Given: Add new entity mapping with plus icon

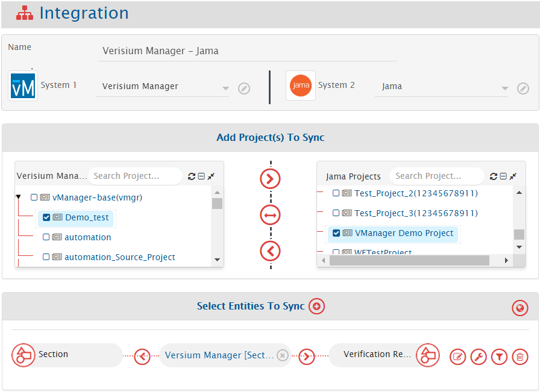Looking at the screenshot, I should (x=316, y=306).
